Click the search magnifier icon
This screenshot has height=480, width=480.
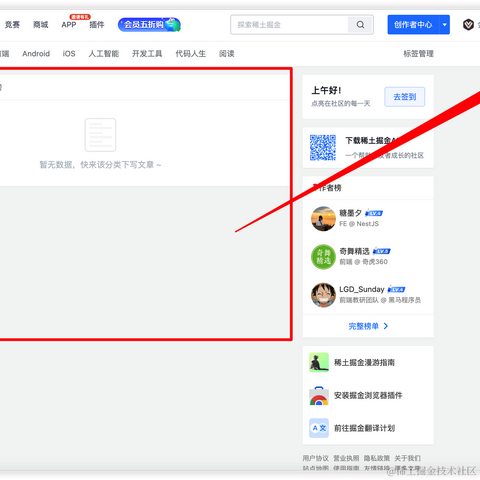click(x=360, y=24)
